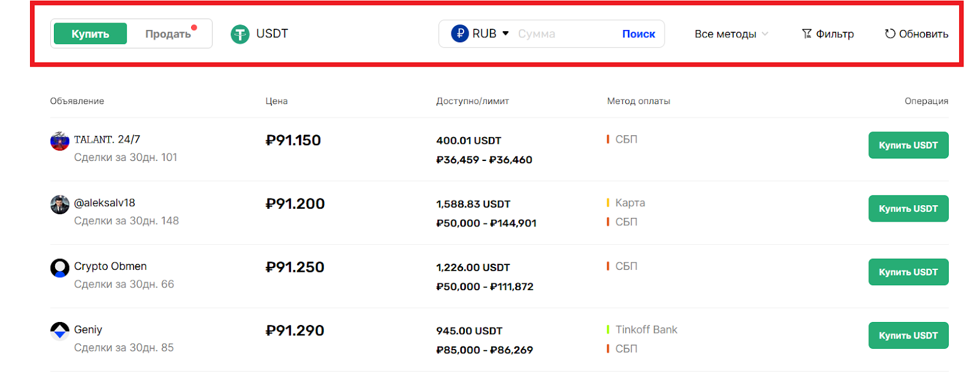Switch to the Купить buy toggle

click(90, 34)
